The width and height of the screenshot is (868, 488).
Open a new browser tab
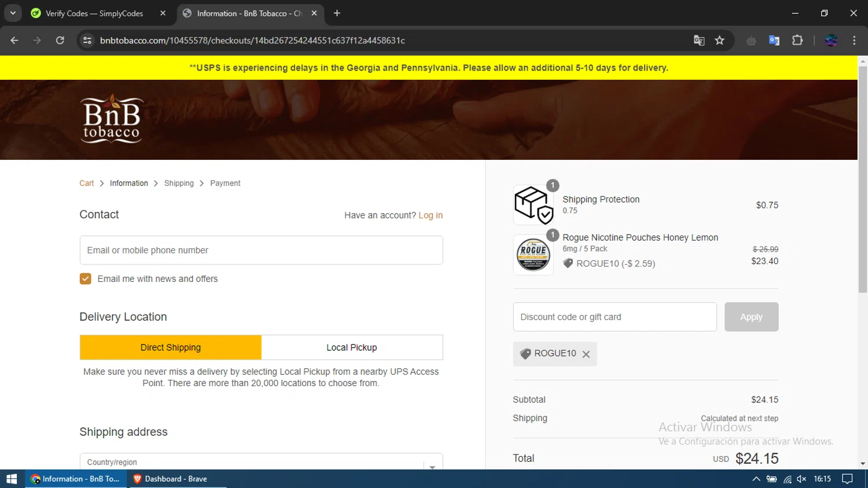pyautogui.click(x=337, y=13)
